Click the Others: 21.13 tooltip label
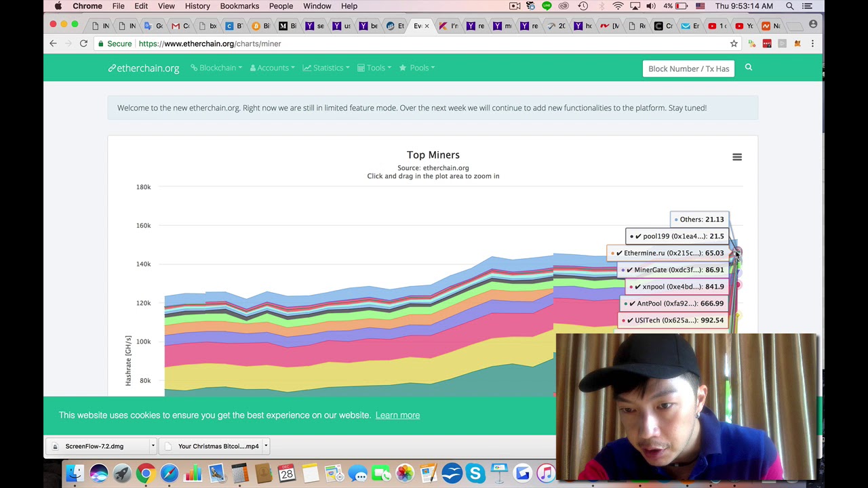The height and width of the screenshot is (488, 868). click(x=700, y=220)
